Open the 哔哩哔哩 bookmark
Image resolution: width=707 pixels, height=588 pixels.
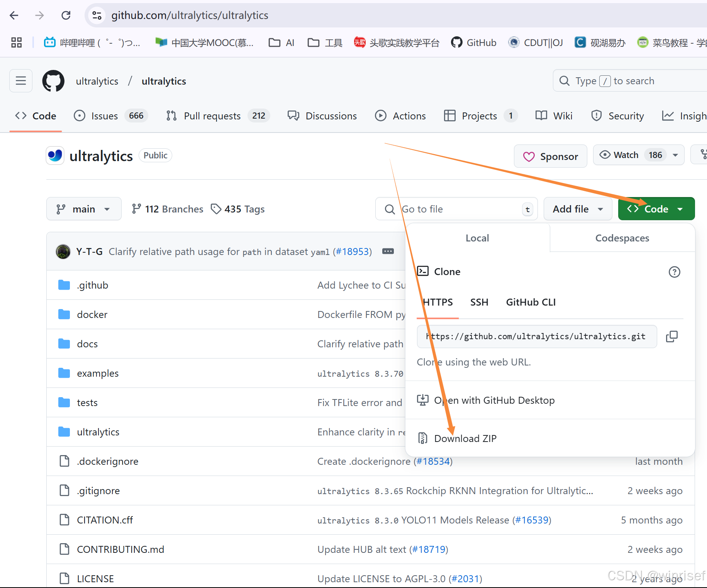tap(92, 42)
